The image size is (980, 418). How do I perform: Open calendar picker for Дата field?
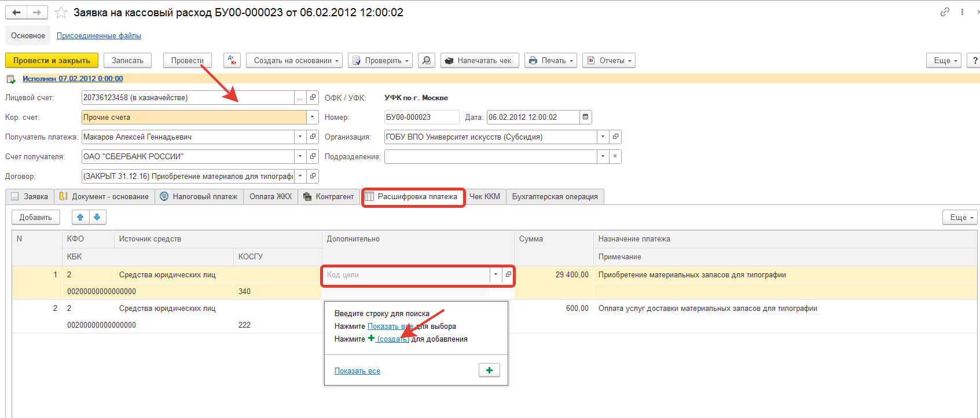tap(585, 117)
